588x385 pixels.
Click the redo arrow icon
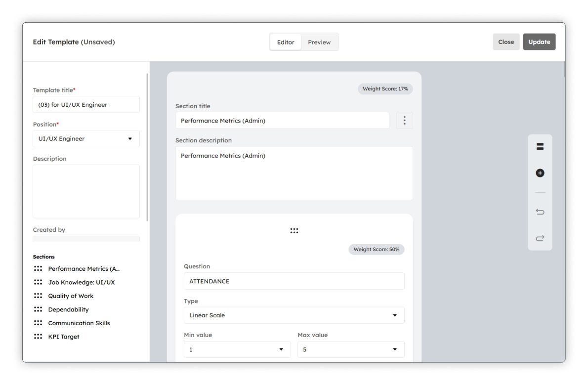pyautogui.click(x=540, y=238)
